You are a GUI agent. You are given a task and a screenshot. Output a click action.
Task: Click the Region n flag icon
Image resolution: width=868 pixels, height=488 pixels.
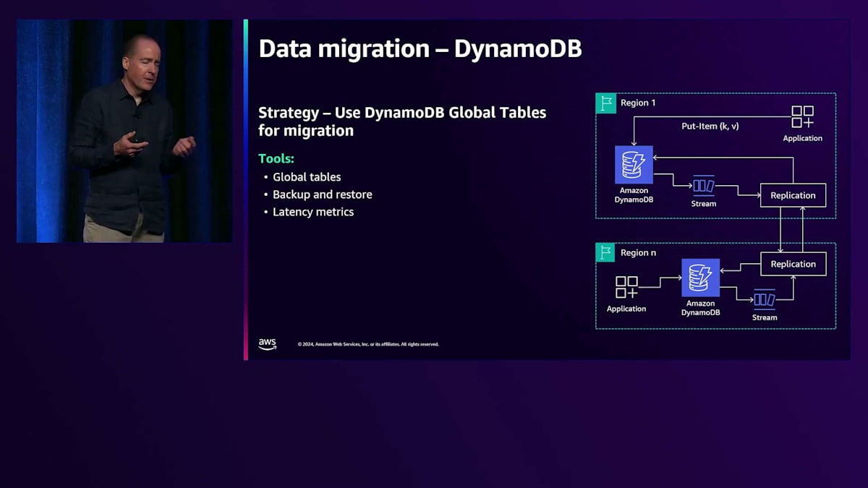tap(605, 252)
